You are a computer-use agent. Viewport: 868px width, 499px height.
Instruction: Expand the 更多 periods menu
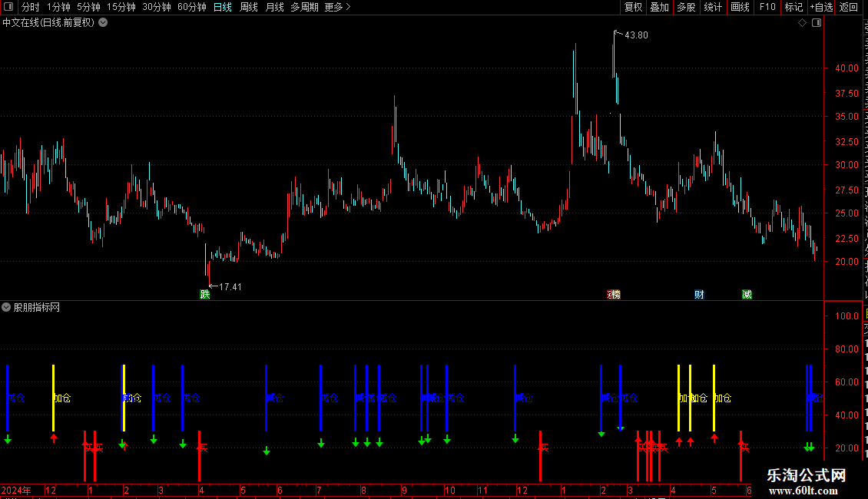337,7
